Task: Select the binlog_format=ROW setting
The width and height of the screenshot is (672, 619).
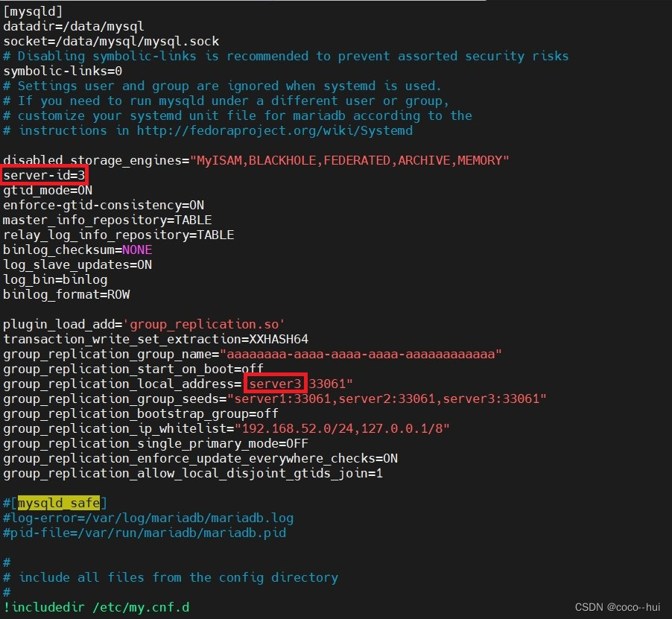Action: [67, 294]
